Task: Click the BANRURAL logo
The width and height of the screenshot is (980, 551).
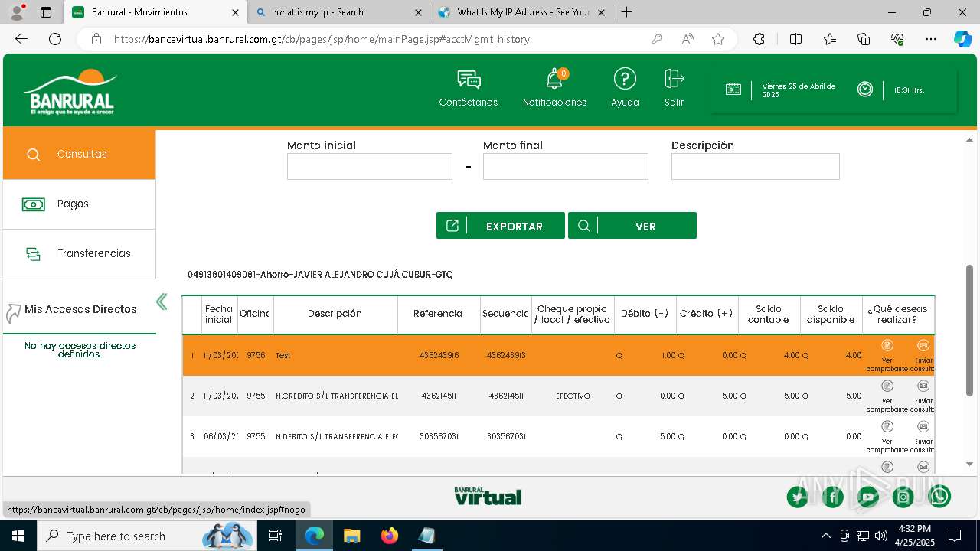Action: pyautogui.click(x=70, y=92)
